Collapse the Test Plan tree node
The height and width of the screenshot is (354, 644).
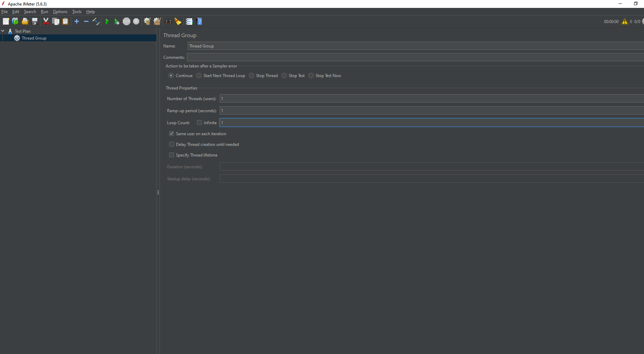pyautogui.click(x=3, y=31)
